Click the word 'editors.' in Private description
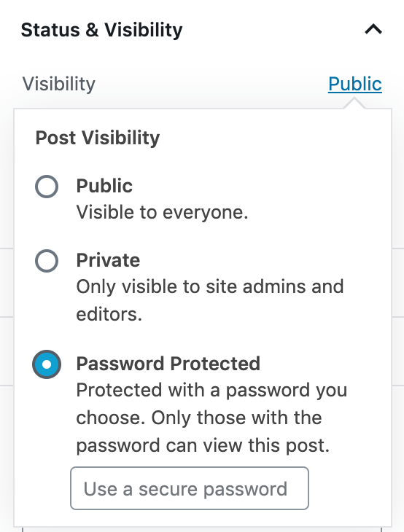The height and width of the screenshot is (532, 404). tap(109, 314)
